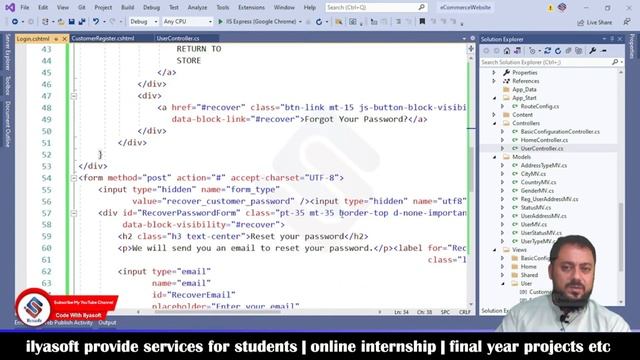This screenshot has width=640, height=360.
Task: Click the search magnifier icon in title bar
Action: click(422, 7)
